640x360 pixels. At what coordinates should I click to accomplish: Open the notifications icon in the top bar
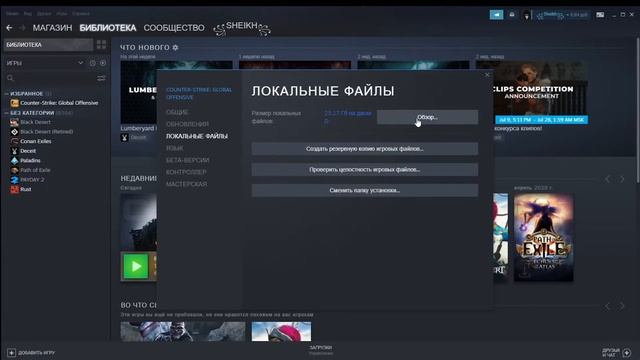[x=512, y=15]
